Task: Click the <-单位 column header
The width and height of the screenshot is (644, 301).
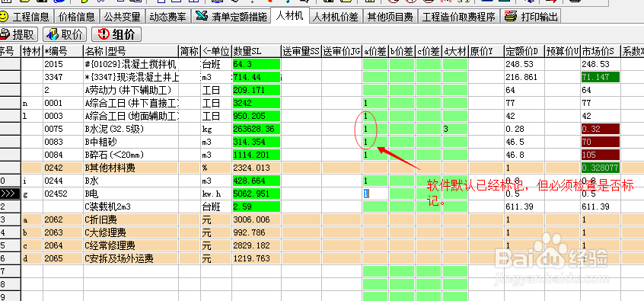Action: pos(216,51)
